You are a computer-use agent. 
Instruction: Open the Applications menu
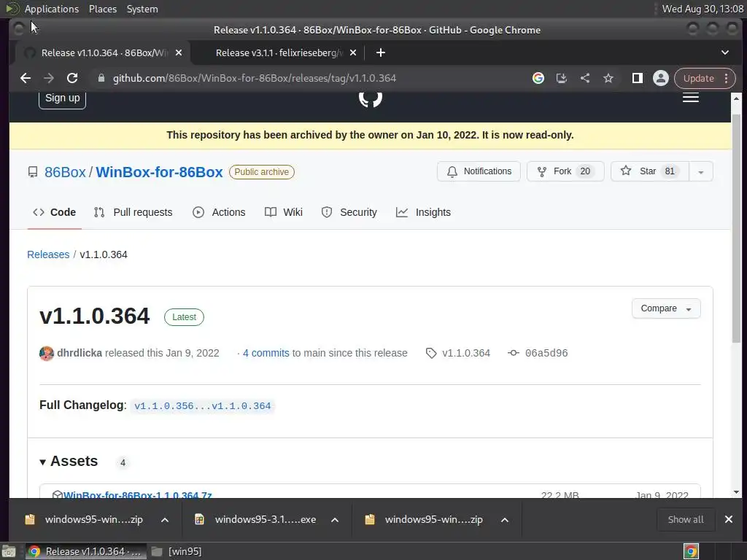pos(52,9)
